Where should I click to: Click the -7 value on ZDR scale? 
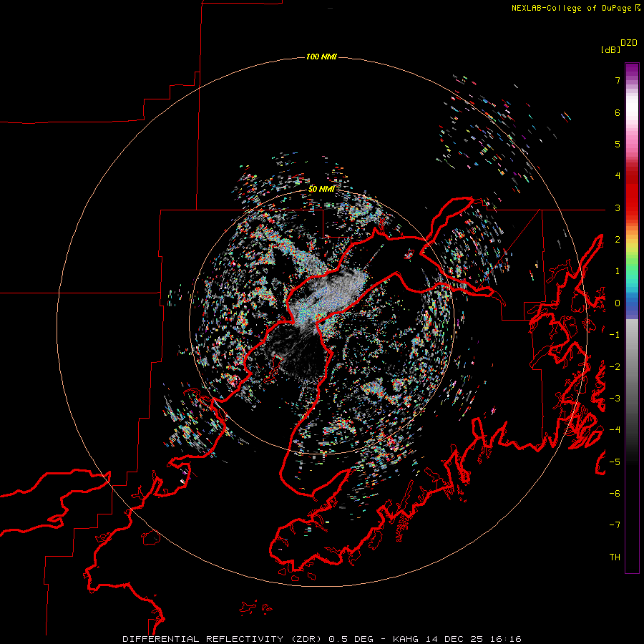pos(615,525)
